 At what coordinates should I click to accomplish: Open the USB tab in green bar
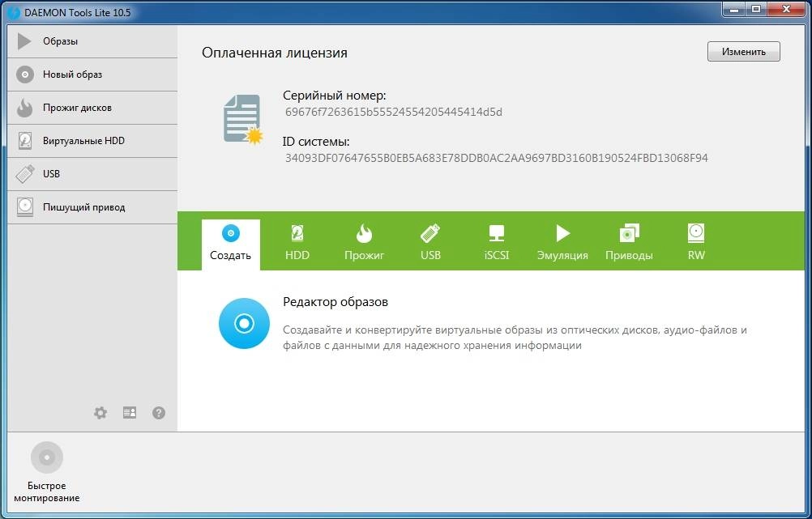click(430, 242)
